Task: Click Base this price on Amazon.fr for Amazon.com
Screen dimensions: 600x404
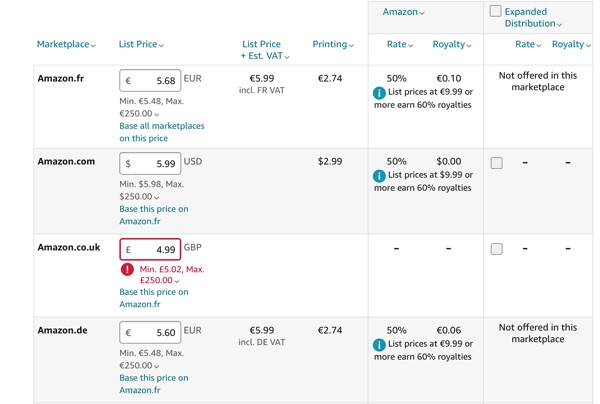Action: tap(154, 215)
